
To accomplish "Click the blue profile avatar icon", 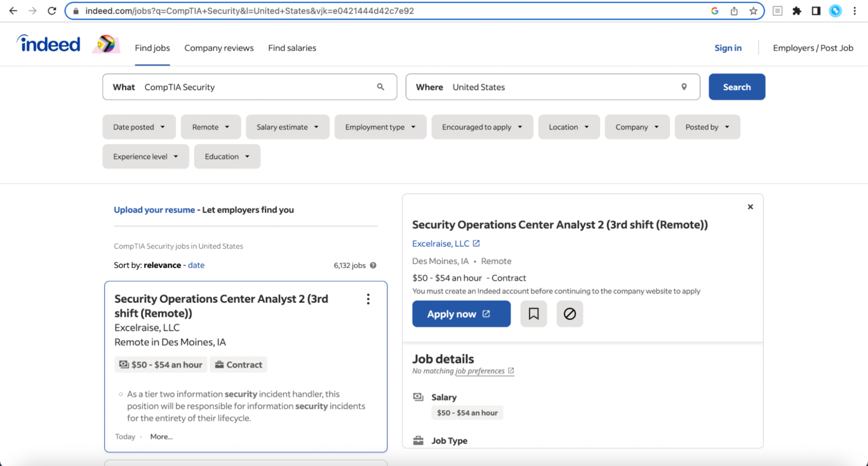I will pyautogui.click(x=835, y=11).
